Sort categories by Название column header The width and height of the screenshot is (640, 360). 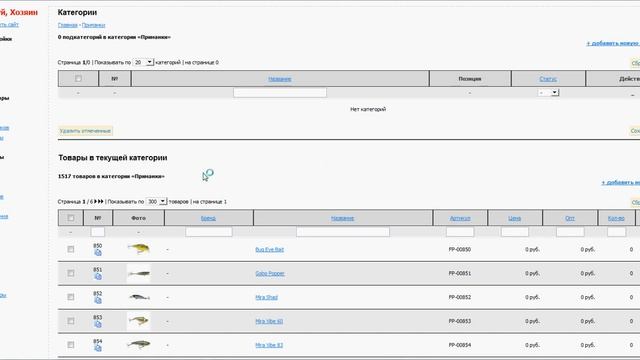tap(280, 79)
